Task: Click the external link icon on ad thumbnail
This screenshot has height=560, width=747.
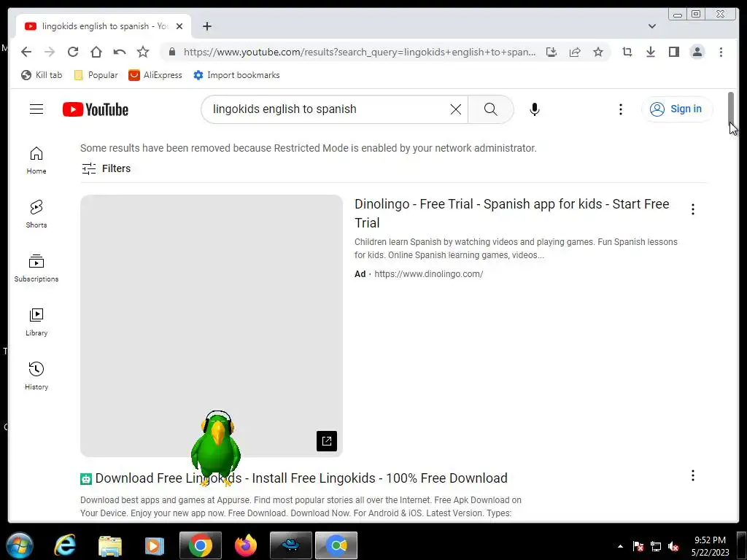Action: point(327,441)
